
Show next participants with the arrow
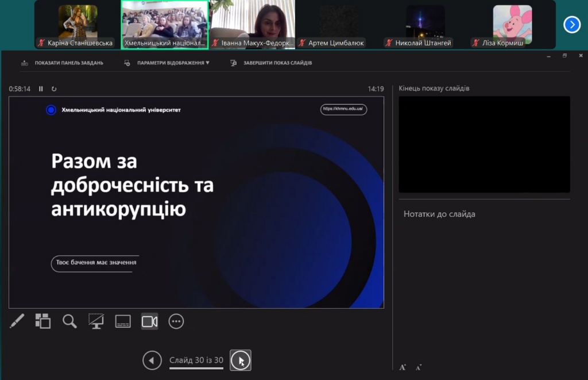coord(572,24)
